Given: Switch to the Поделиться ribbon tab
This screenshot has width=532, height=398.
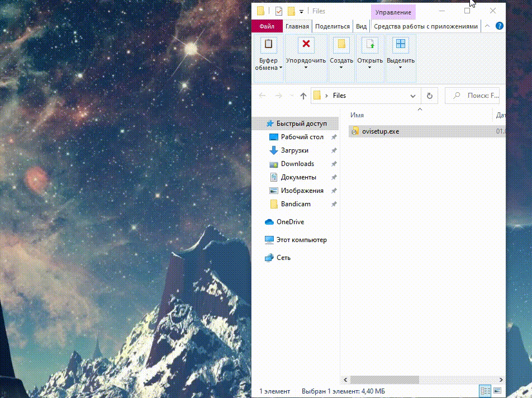Looking at the screenshot, I should point(332,26).
